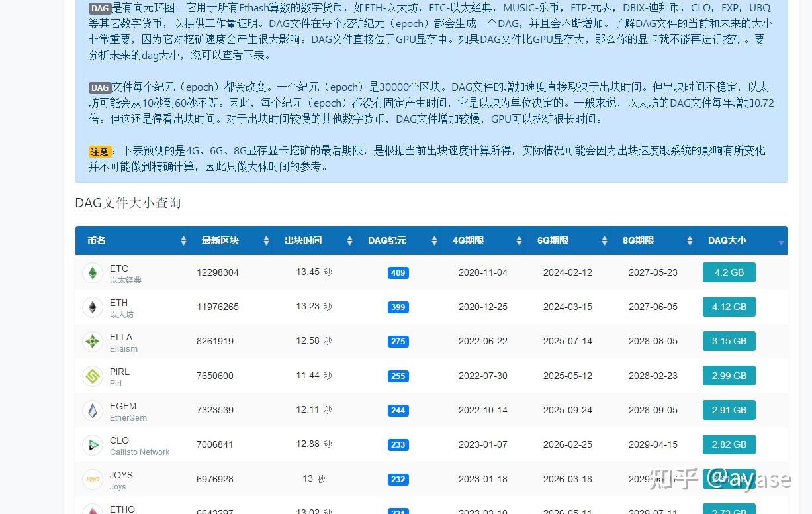Click EGEM 6G deadline 2025-09-24
The width and height of the screenshot is (812, 514).
[x=568, y=410]
